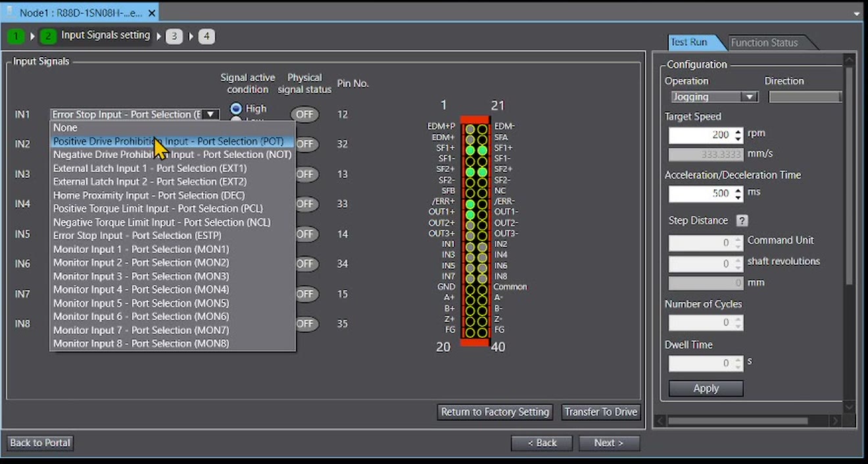Click connector pin indicator next to GND
This screenshot has width=868, height=464.
click(x=470, y=289)
